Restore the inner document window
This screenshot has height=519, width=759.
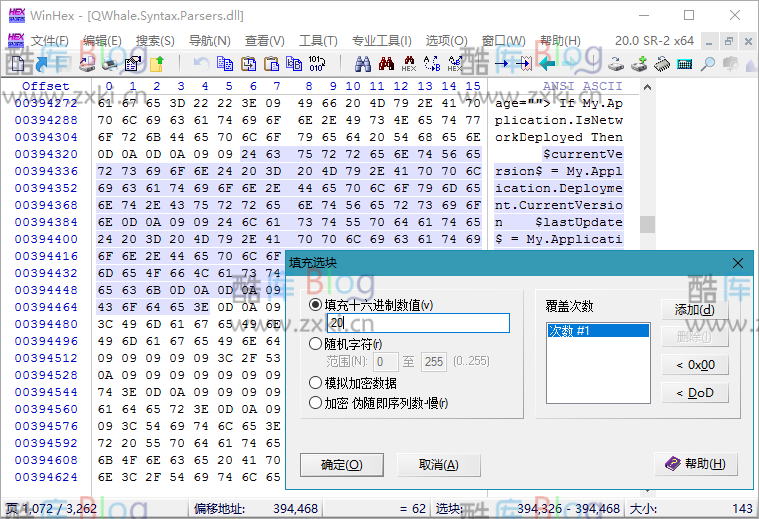[729, 41]
